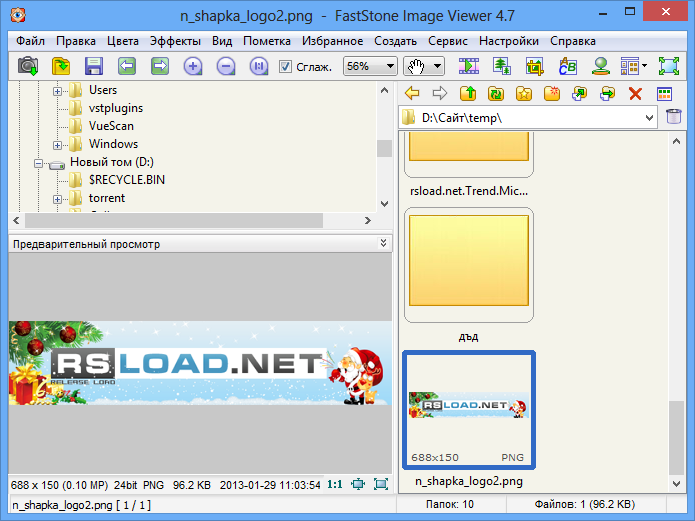Copy to folder icon
Image resolution: width=695 pixels, height=521 pixels.
pyautogui.click(x=580, y=94)
